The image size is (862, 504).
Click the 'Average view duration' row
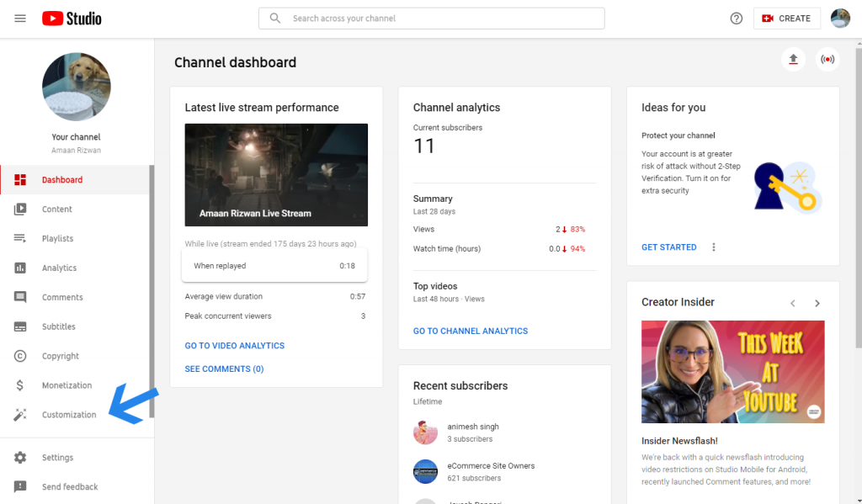(x=275, y=296)
